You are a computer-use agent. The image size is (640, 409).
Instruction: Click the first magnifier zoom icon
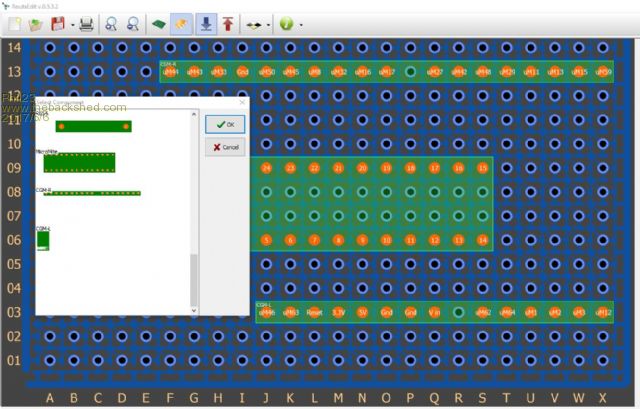click(x=112, y=23)
